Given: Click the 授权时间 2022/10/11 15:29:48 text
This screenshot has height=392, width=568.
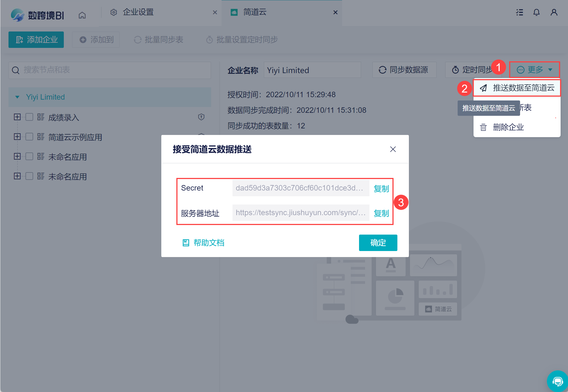Looking at the screenshot, I should (282, 95).
